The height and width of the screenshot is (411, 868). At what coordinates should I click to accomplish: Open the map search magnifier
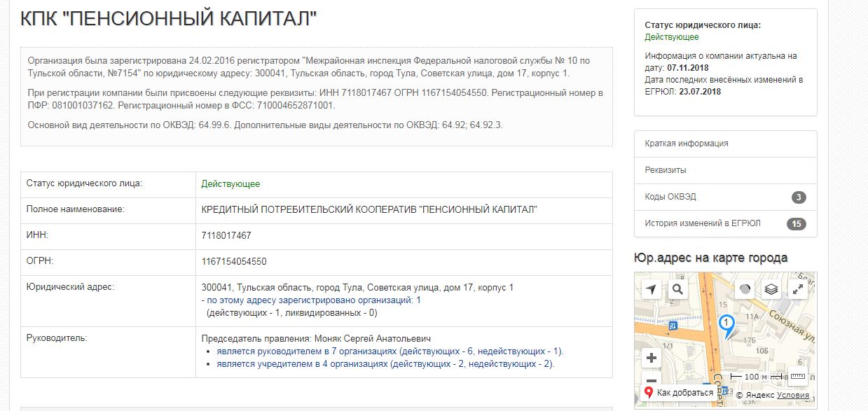(x=677, y=289)
